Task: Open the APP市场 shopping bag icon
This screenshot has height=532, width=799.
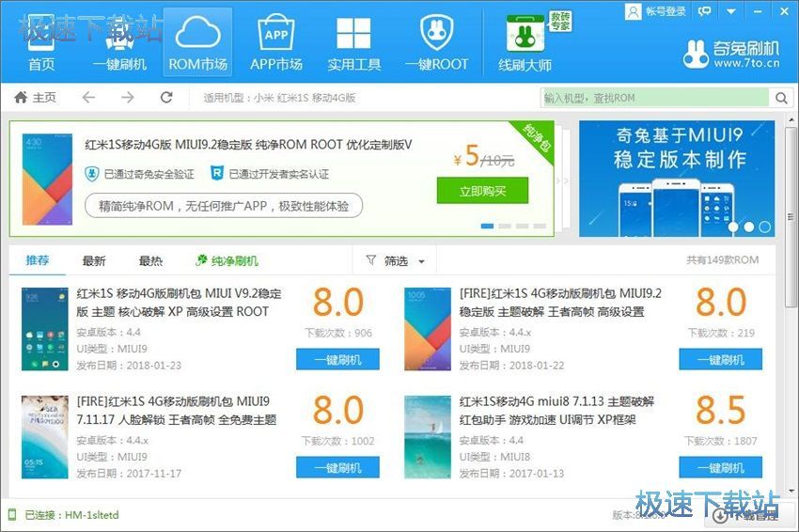Action: tap(276, 32)
